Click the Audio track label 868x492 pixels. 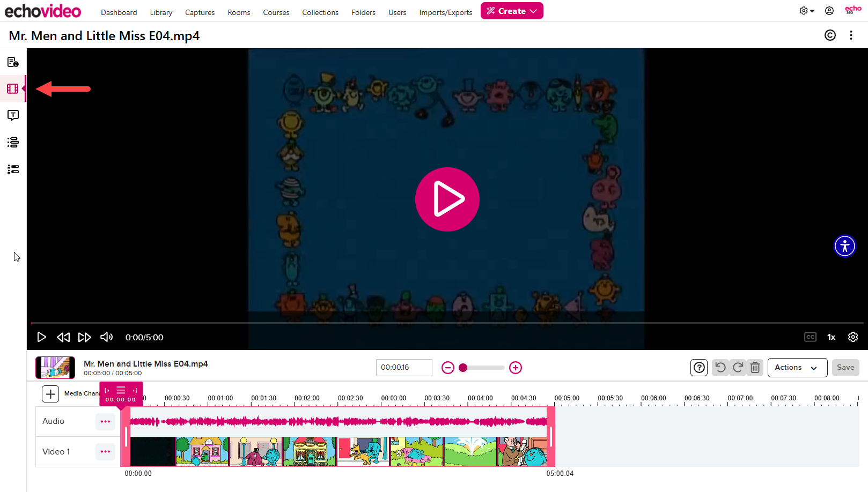pos(53,421)
